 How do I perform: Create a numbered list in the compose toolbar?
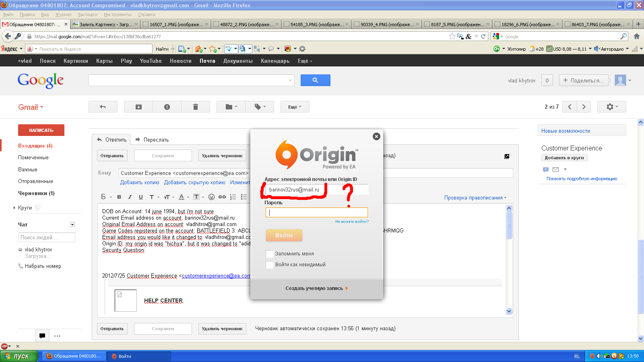coord(233,197)
